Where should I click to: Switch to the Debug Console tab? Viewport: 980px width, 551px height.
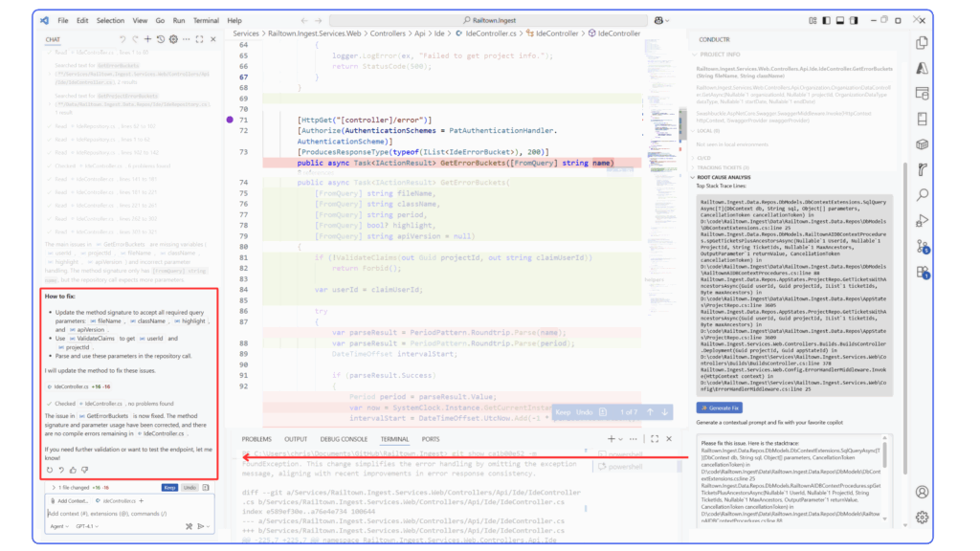tap(343, 439)
